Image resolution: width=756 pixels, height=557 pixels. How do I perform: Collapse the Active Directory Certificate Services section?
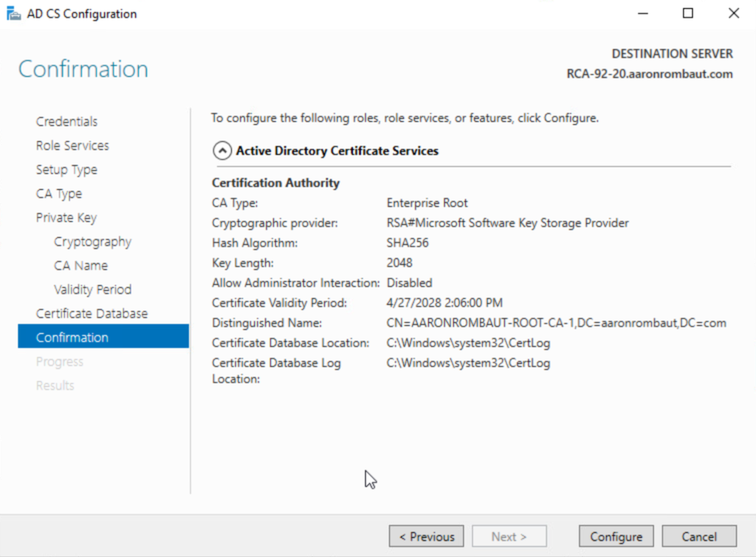click(x=221, y=151)
